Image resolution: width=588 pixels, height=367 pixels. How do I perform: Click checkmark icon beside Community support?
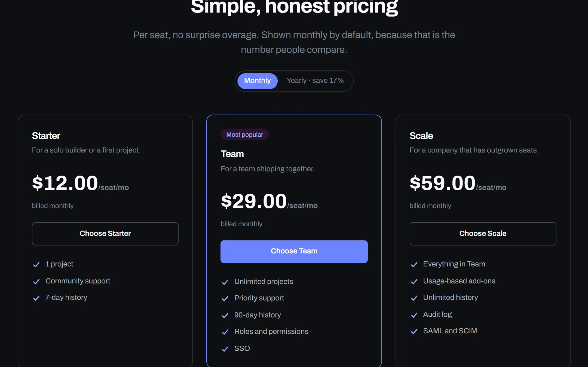36,281
